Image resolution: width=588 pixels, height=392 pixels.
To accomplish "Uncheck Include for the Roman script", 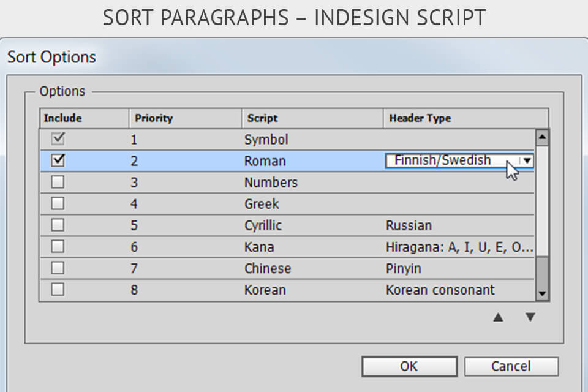I will pos(58,160).
